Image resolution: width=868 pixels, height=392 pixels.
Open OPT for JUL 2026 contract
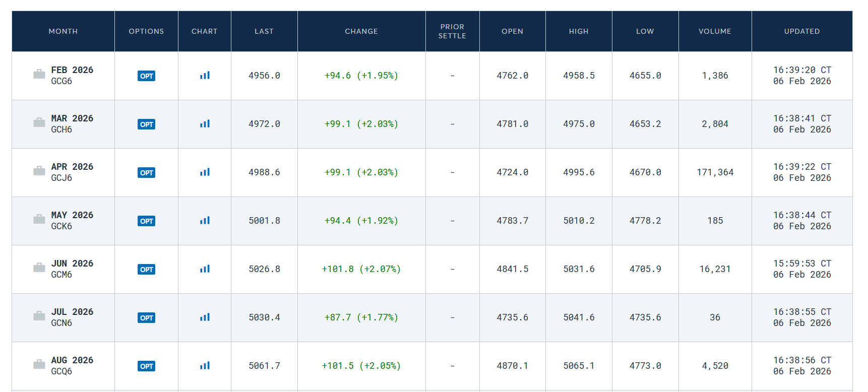(146, 318)
